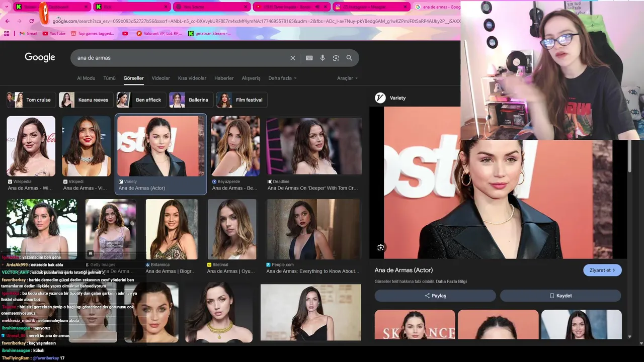644x362 pixels.
Task: Start voice search with the microphone icon
Action: coord(323,58)
